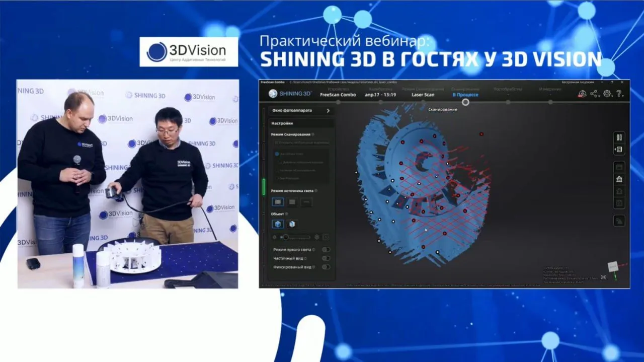Click the presenter video feed
The height and width of the screenshot is (362, 644).
pos(128,184)
